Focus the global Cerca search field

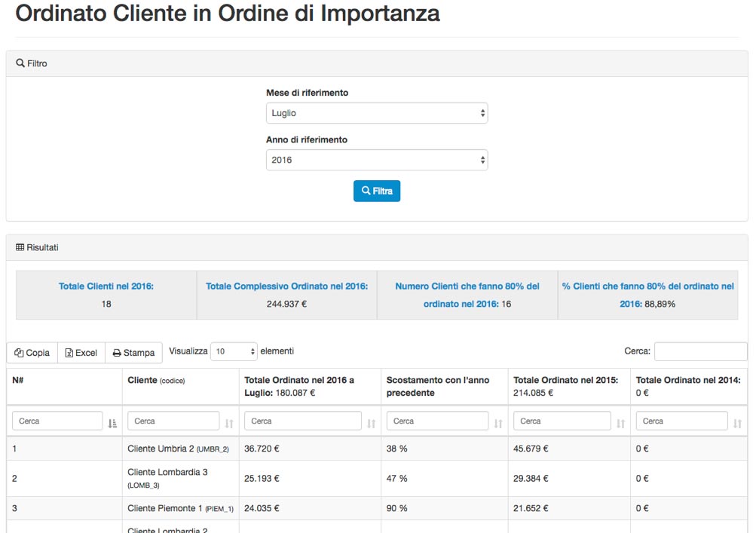point(700,351)
